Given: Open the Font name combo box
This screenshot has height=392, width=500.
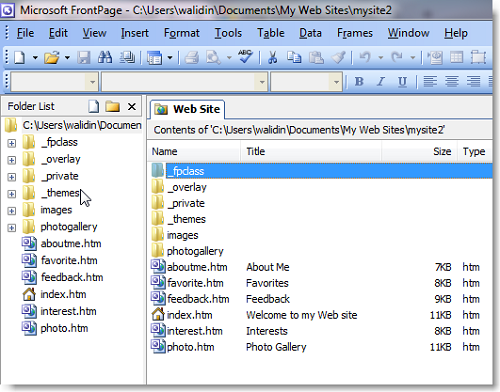Looking at the screenshot, I should point(185,82).
